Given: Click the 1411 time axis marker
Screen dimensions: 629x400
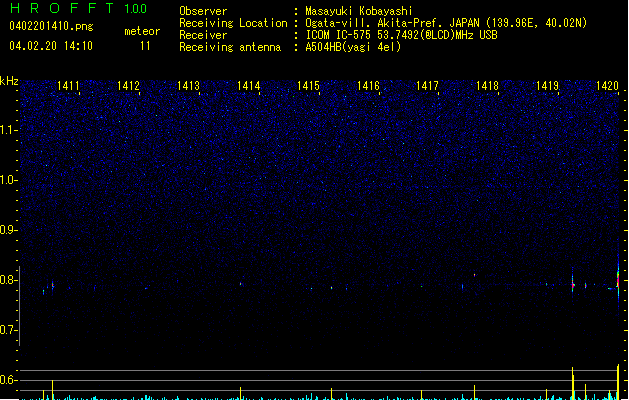Looking at the screenshot, I should point(68,86).
